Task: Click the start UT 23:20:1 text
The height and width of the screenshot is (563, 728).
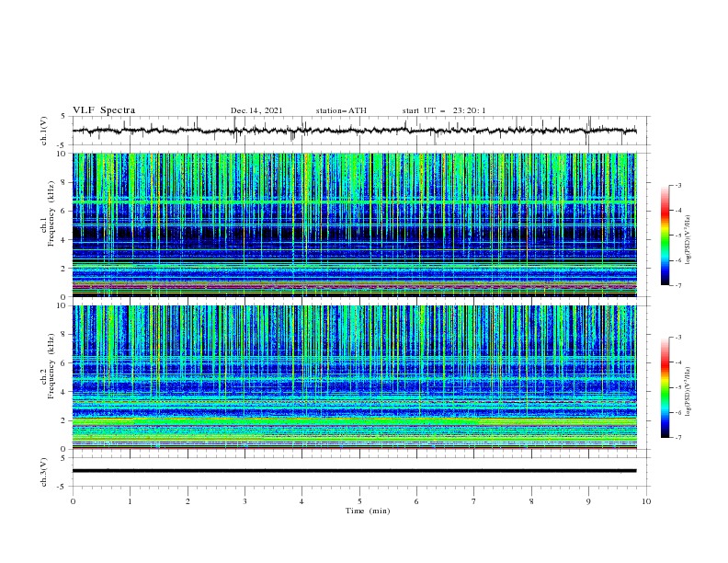Action: (x=444, y=110)
